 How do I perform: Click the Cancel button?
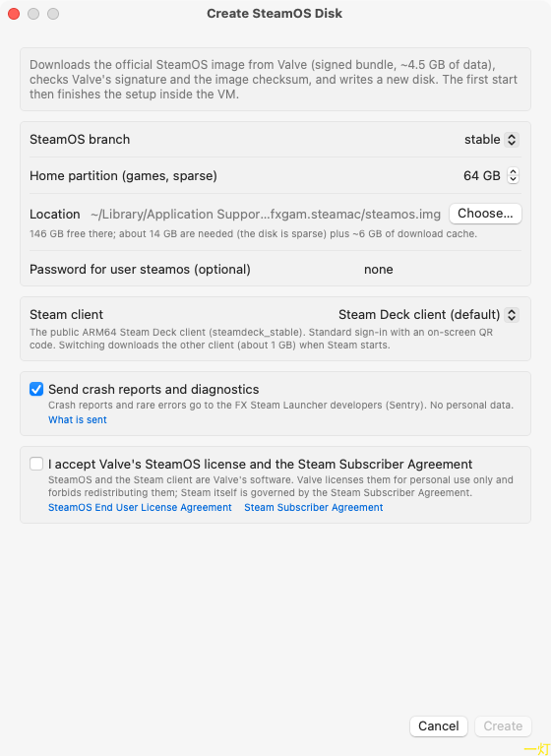(x=438, y=726)
